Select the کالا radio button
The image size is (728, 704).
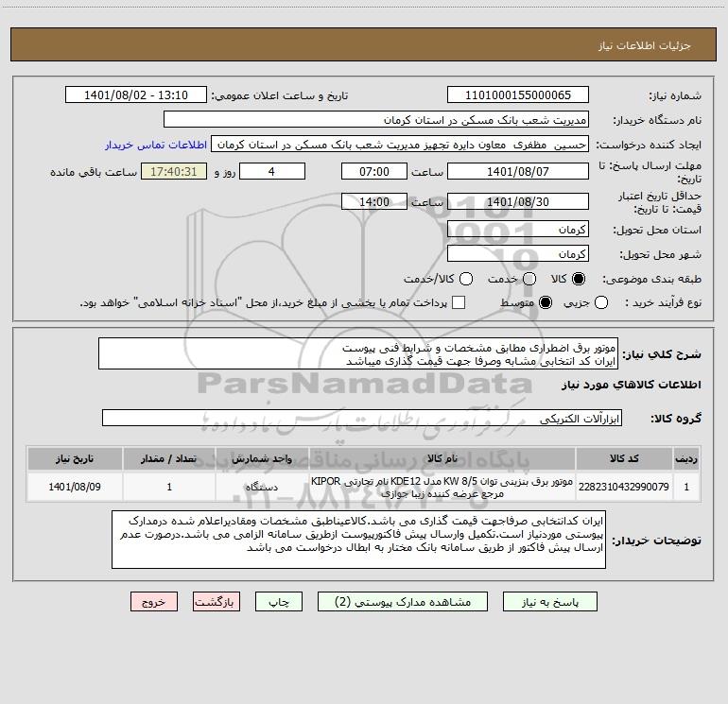[x=579, y=279]
